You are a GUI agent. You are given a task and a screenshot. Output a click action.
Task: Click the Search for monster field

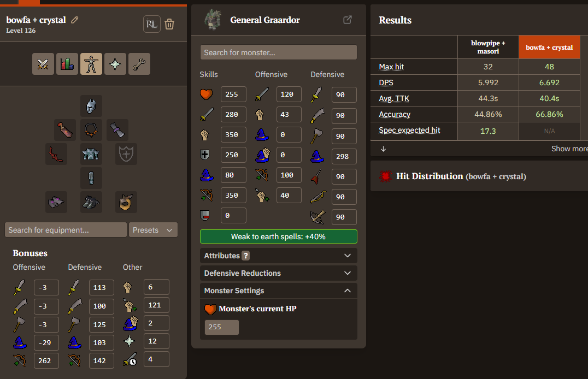(x=279, y=52)
